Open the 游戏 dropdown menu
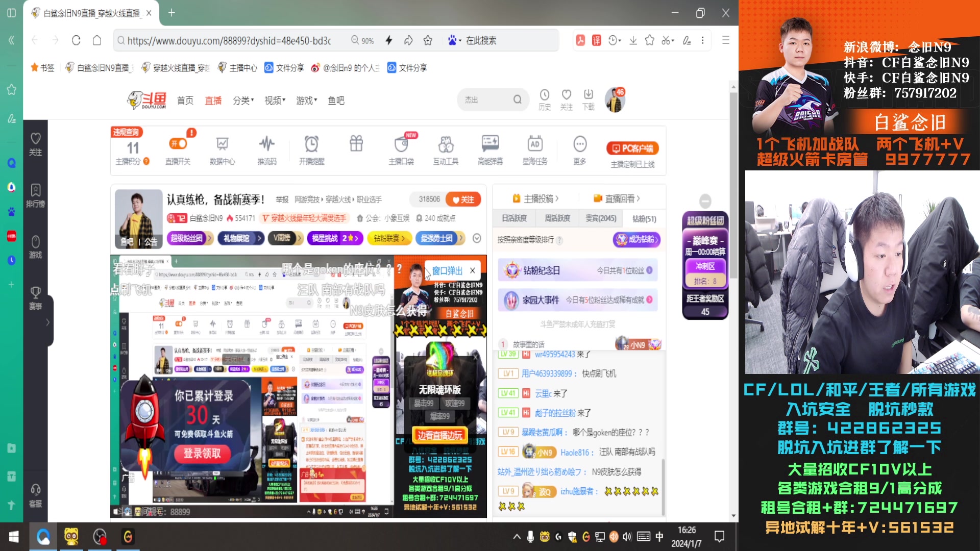Screen dimensions: 980x551 [x=307, y=101]
